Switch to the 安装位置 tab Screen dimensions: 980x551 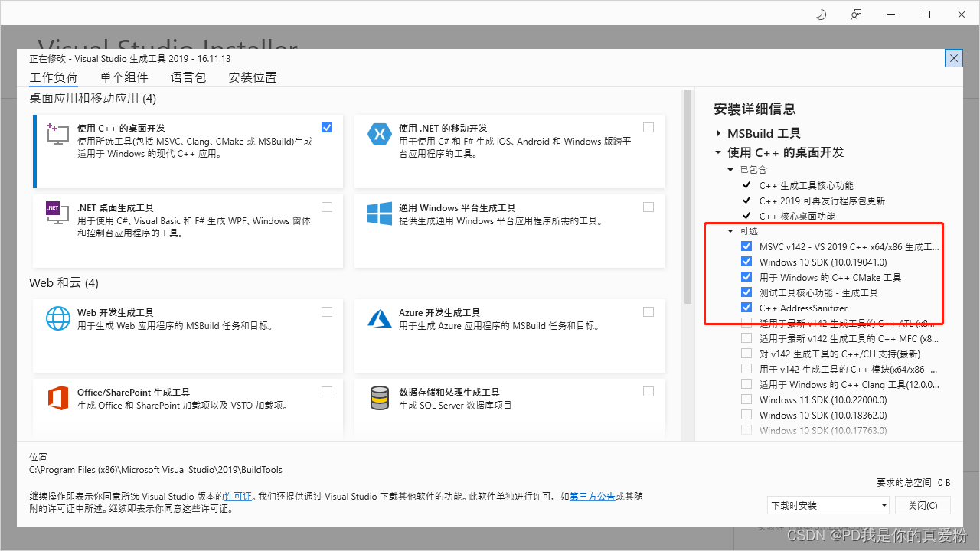[253, 77]
